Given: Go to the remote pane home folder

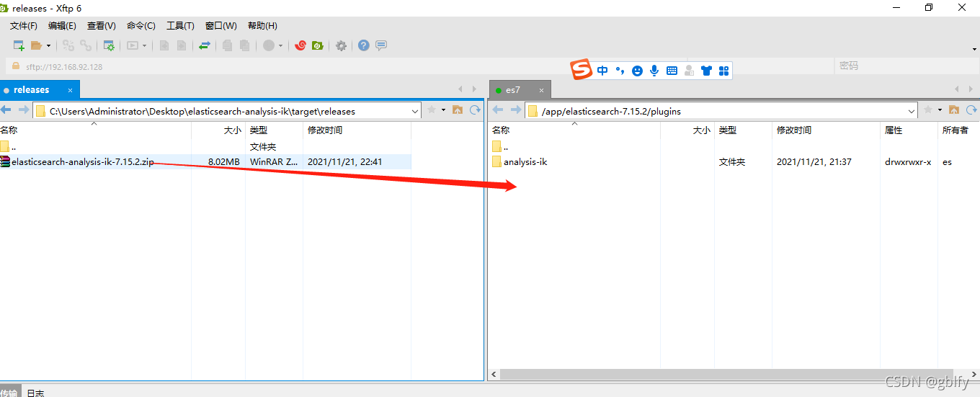Looking at the screenshot, I should pos(954,110).
